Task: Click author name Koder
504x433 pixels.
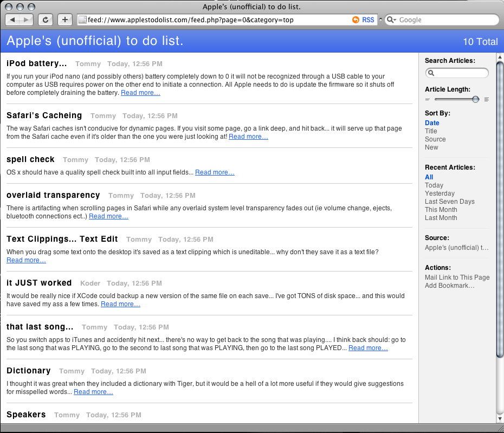Action: click(x=91, y=283)
